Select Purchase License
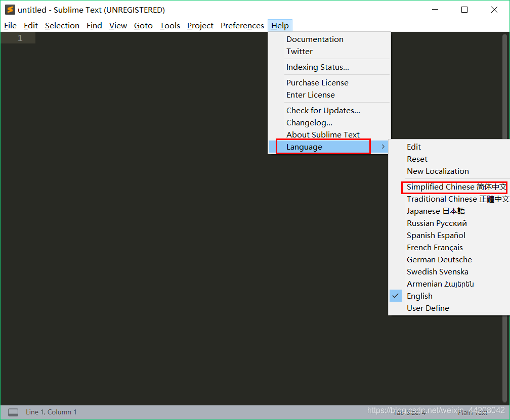This screenshot has height=420, width=510. coord(329,82)
